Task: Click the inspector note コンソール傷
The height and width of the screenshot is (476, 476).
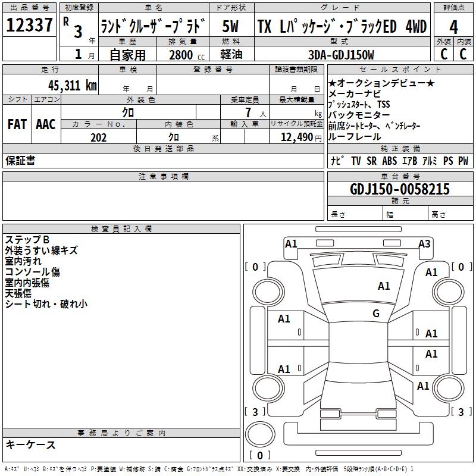Action: pyautogui.click(x=33, y=272)
